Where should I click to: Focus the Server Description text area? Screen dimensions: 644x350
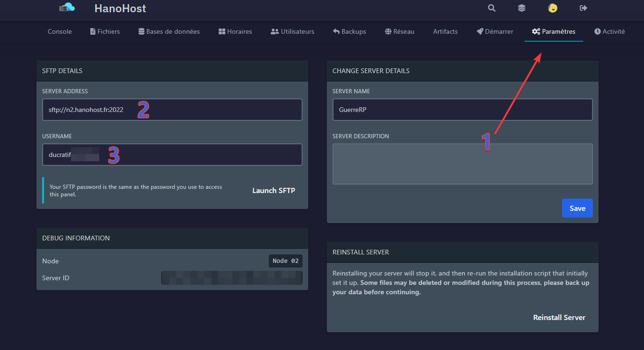tap(462, 164)
